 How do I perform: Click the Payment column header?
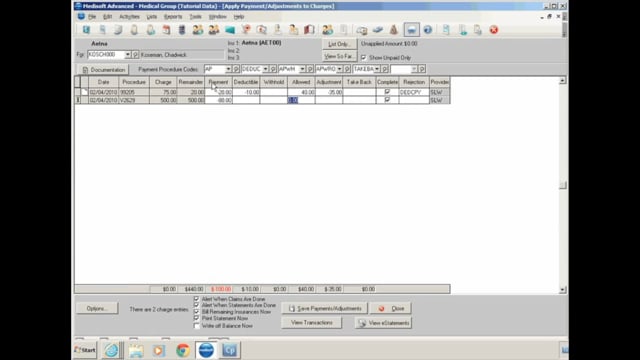218,82
